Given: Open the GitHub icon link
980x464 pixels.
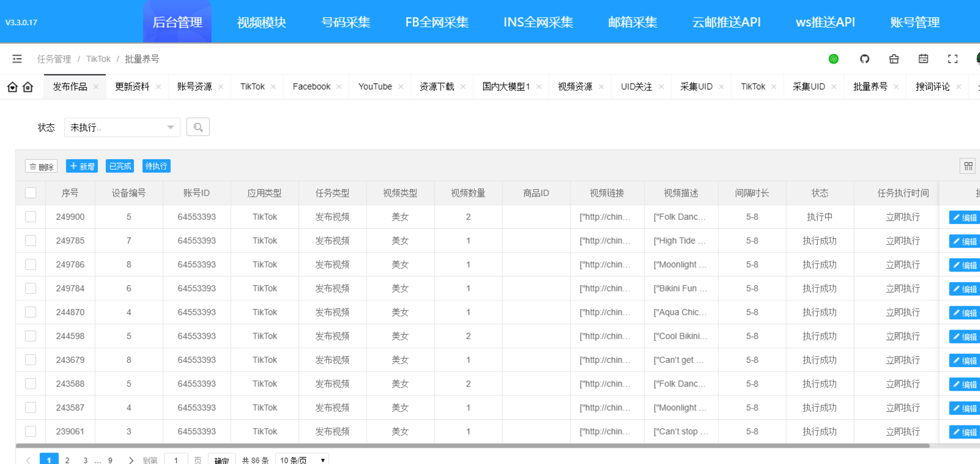Looking at the screenshot, I should (864, 59).
